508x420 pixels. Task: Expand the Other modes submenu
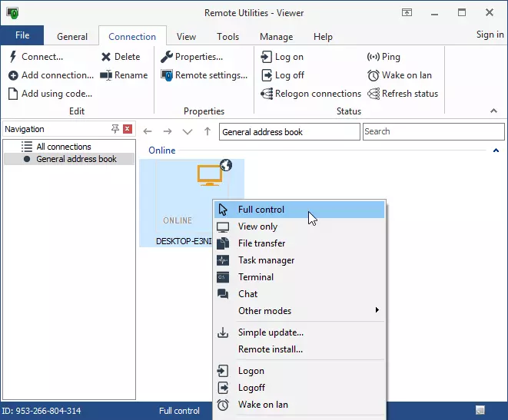click(377, 310)
